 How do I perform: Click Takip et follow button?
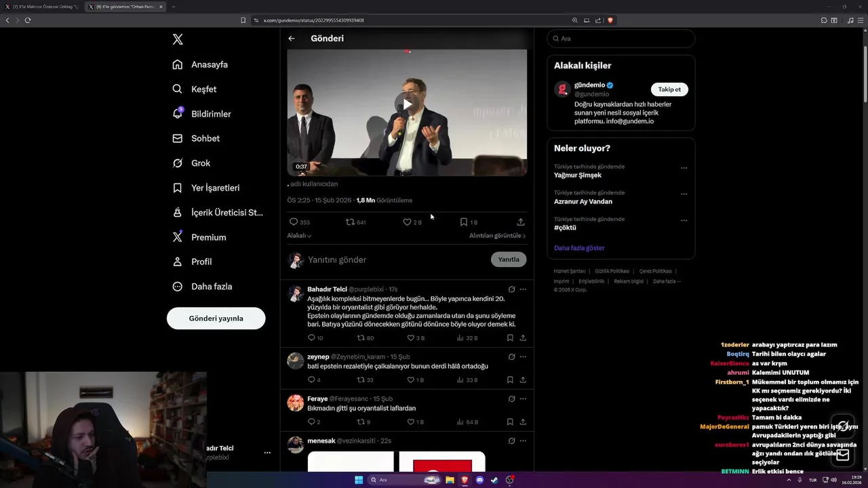pos(669,89)
